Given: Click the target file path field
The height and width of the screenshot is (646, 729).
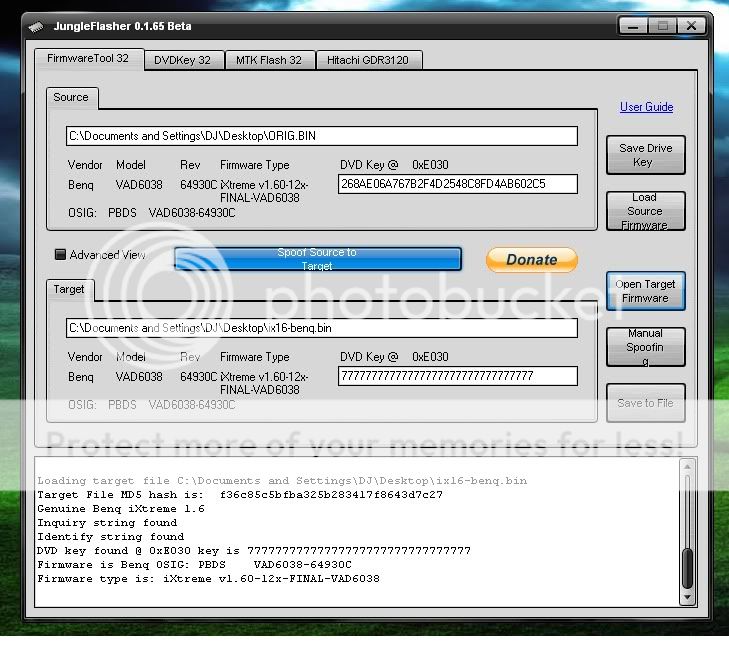Looking at the screenshot, I should coord(321,328).
